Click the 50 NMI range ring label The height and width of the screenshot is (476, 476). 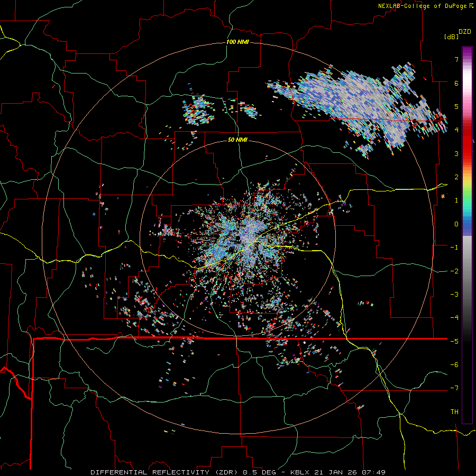pos(237,140)
